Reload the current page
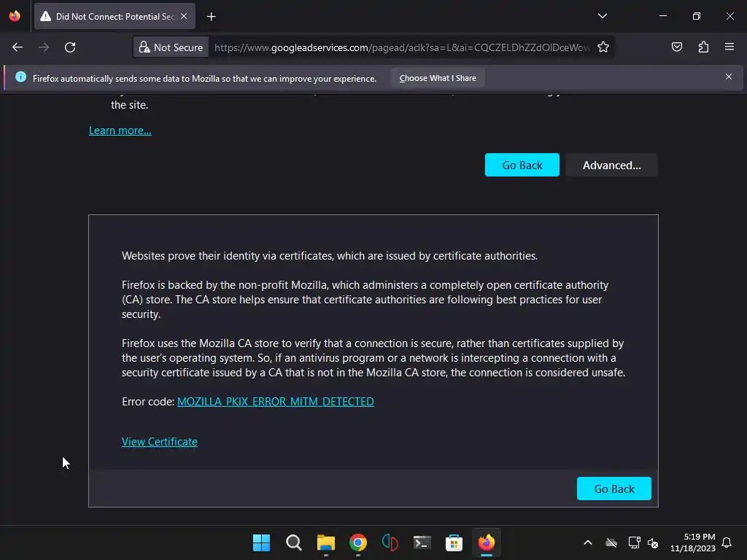This screenshot has width=747, height=560. 70,47
